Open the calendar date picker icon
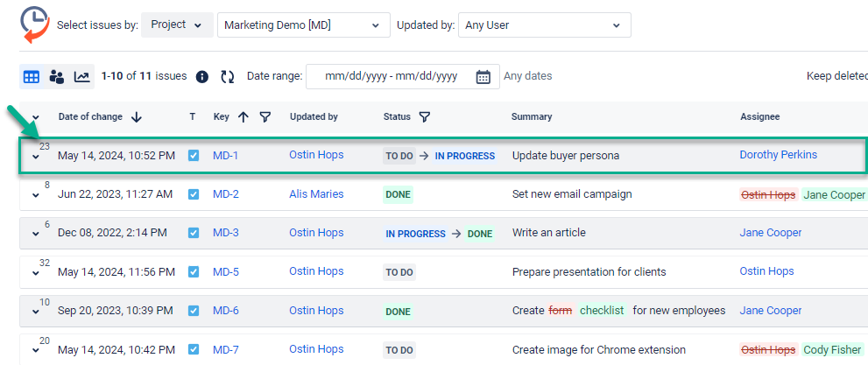This screenshot has height=365, width=868. (x=483, y=77)
